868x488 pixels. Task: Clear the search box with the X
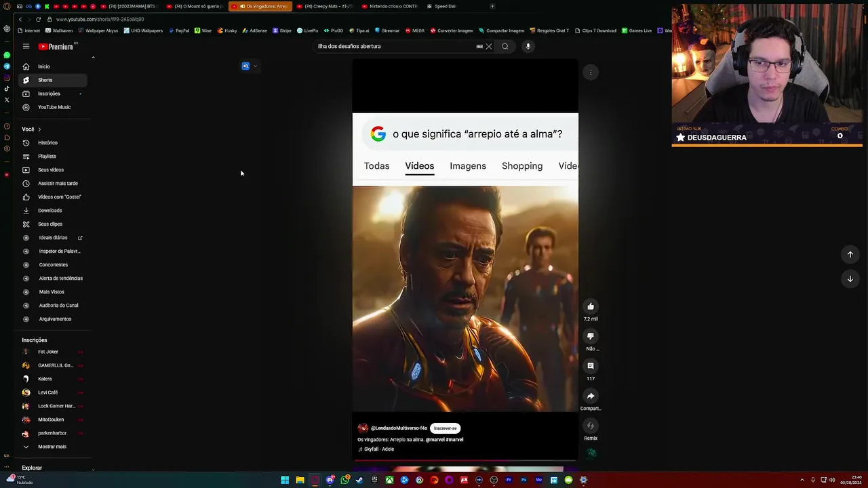(x=489, y=46)
